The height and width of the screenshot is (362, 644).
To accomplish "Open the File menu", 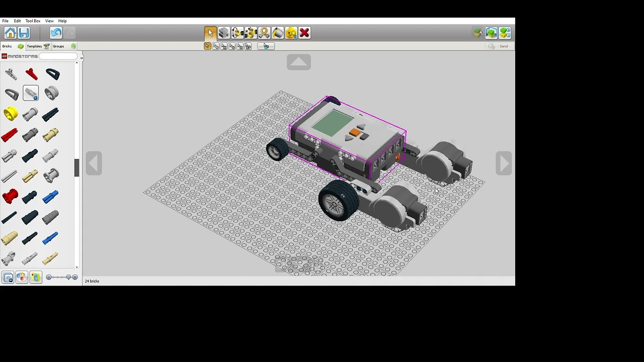I will click(5, 21).
